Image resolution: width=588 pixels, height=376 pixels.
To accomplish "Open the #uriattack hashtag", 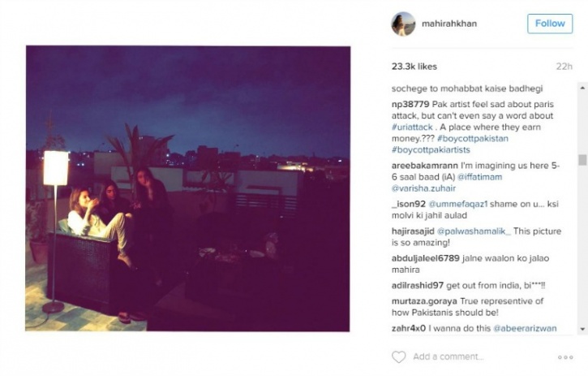I will pyautogui.click(x=412, y=127).
